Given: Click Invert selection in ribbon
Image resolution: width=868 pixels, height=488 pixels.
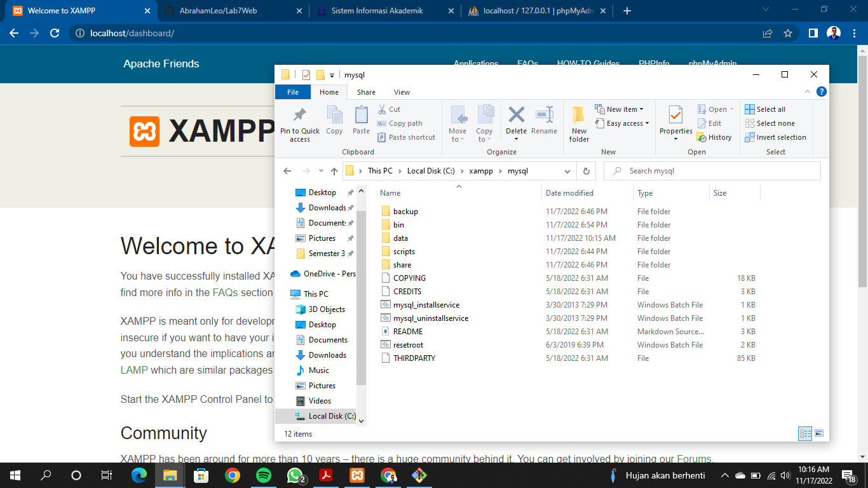Looking at the screenshot, I should click(775, 137).
